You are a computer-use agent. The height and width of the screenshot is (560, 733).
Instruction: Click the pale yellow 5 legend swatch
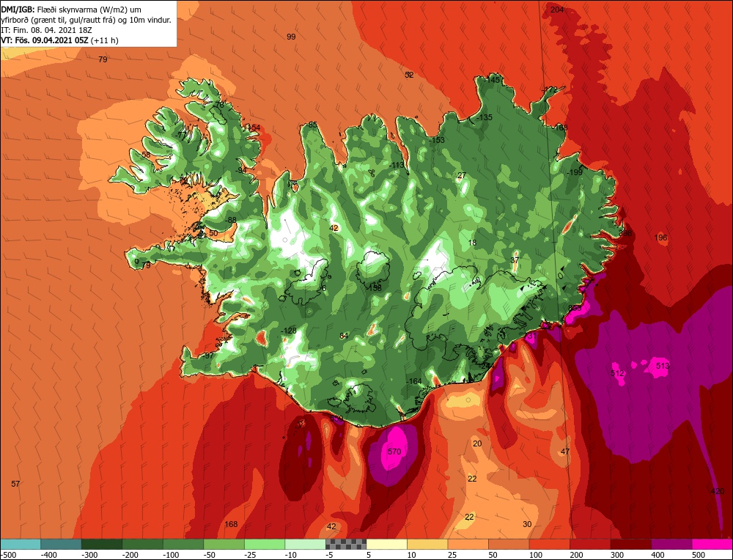coord(386,544)
